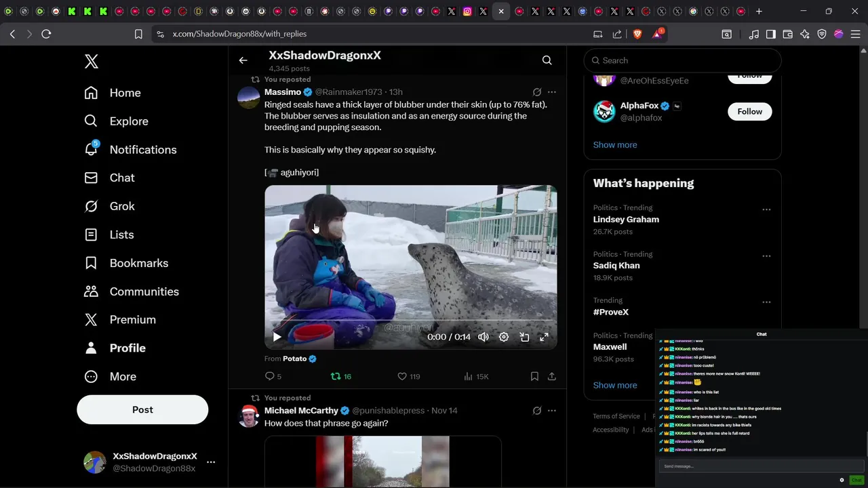Image resolution: width=868 pixels, height=488 pixels.
Task: Open more options on Massimo's post
Action: 552,92
